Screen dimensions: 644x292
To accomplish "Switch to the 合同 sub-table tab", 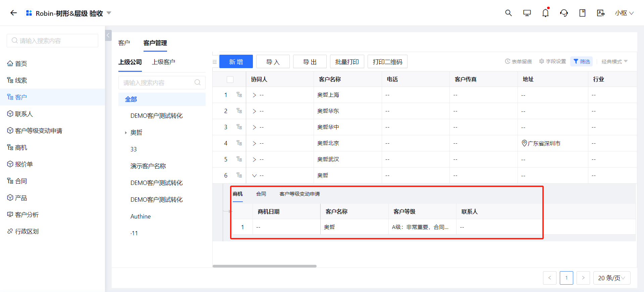I will point(261,194).
